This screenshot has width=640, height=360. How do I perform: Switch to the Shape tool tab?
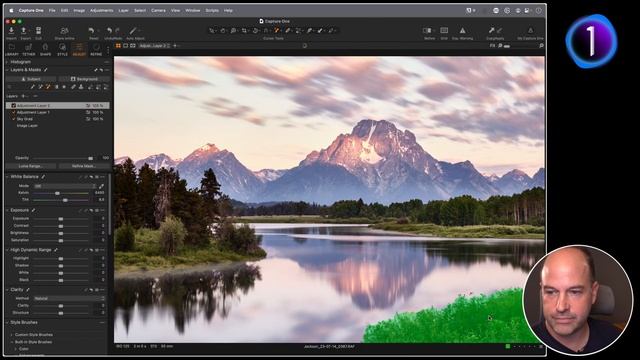(x=45, y=49)
